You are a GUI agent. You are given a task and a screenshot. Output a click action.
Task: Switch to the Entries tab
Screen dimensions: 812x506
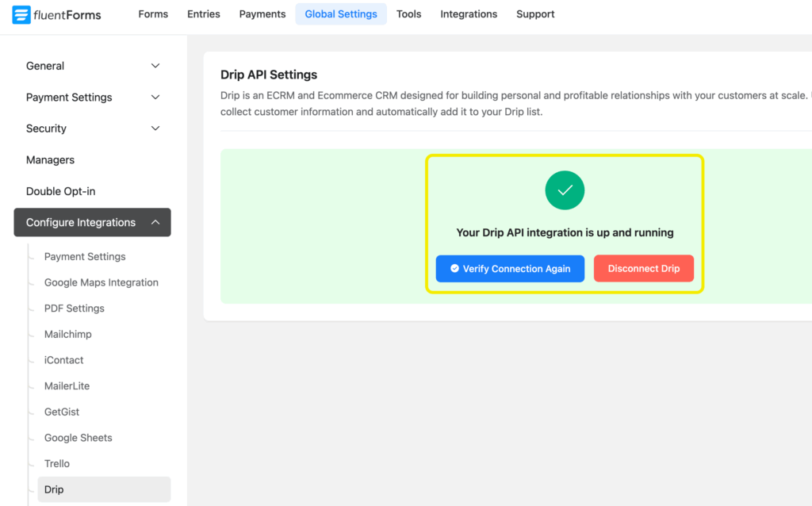[203, 13]
